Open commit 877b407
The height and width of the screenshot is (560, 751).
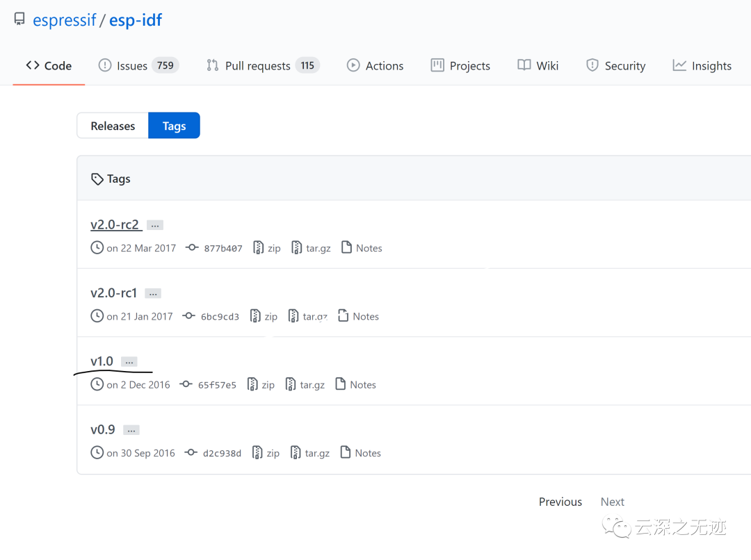[x=223, y=249]
